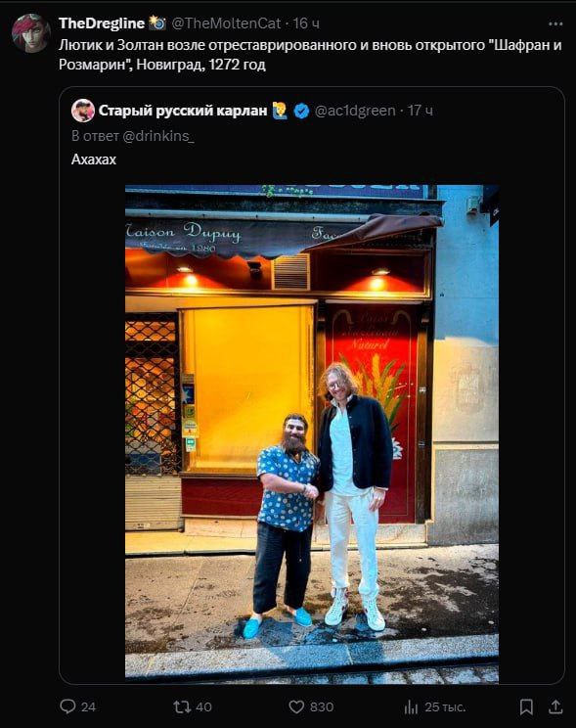This screenshot has height=728, width=576.
Task: Open TheDregline profile avatar
Action: [30, 33]
